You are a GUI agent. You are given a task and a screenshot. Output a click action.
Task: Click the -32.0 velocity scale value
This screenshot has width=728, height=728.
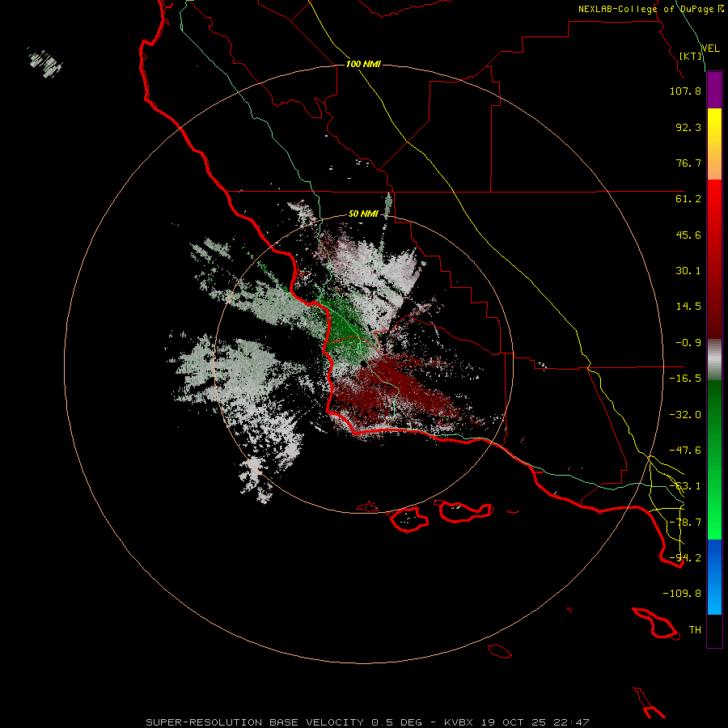point(685,415)
